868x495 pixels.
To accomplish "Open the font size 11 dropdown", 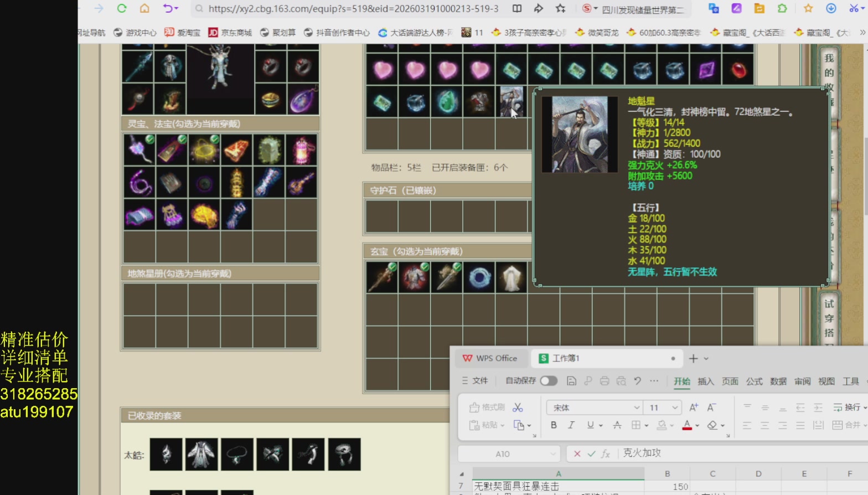I will coord(675,408).
